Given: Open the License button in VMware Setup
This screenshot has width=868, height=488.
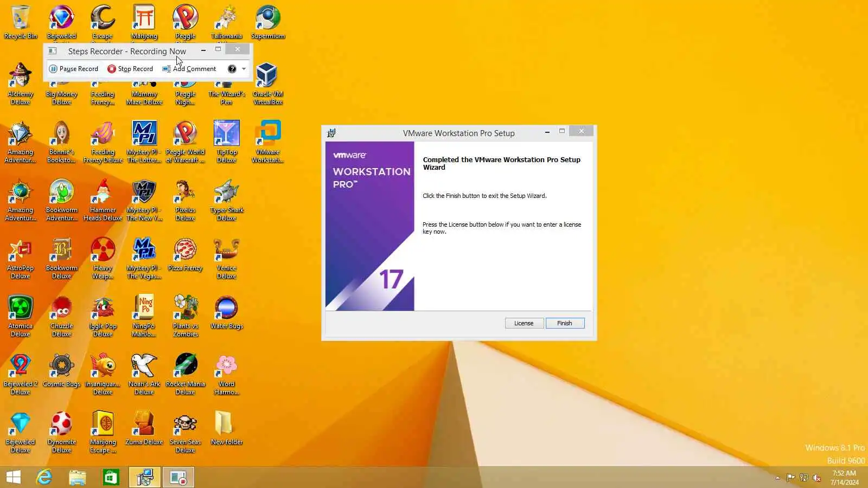Looking at the screenshot, I should 524,323.
